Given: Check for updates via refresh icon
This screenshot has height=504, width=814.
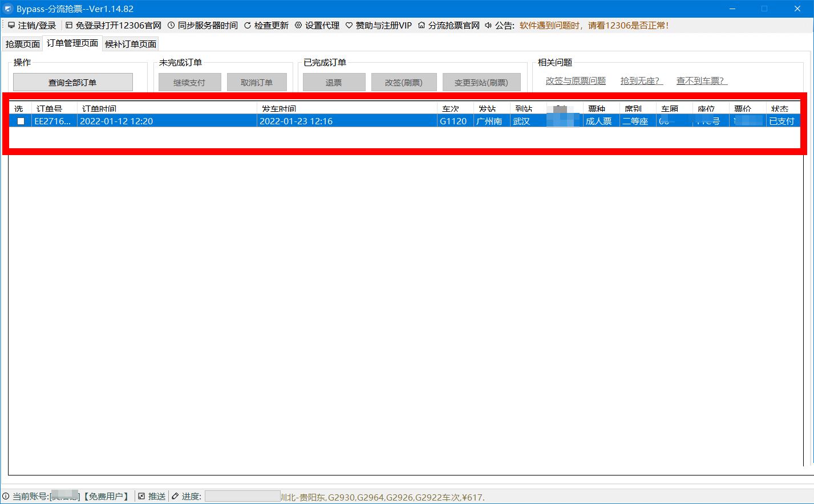Looking at the screenshot, I should [x=247, y=26].
